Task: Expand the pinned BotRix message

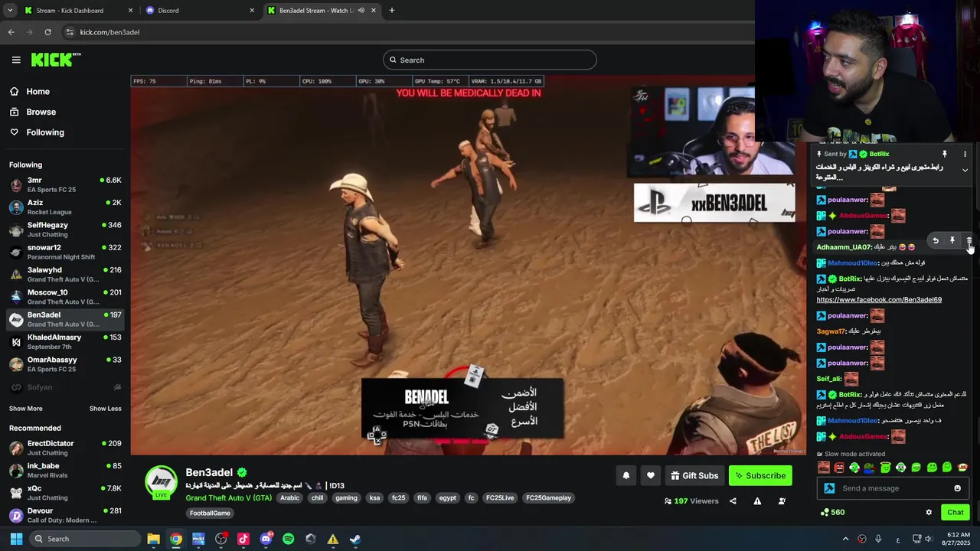Action: pyautogui.click(x=965, y=170)
